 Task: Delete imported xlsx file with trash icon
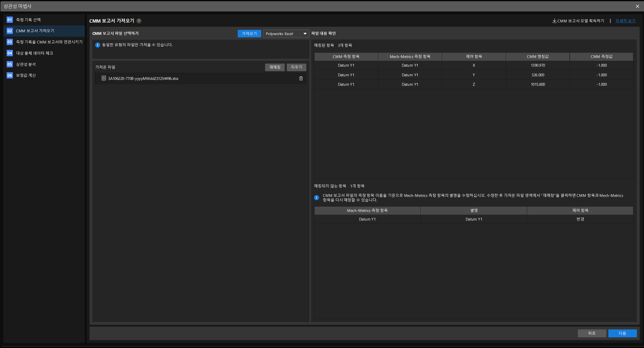301,78
